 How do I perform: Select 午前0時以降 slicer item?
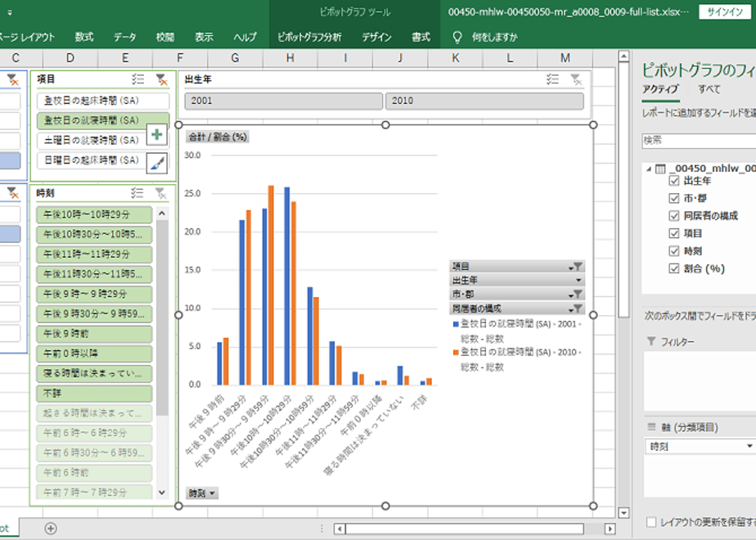coord(94,353)
